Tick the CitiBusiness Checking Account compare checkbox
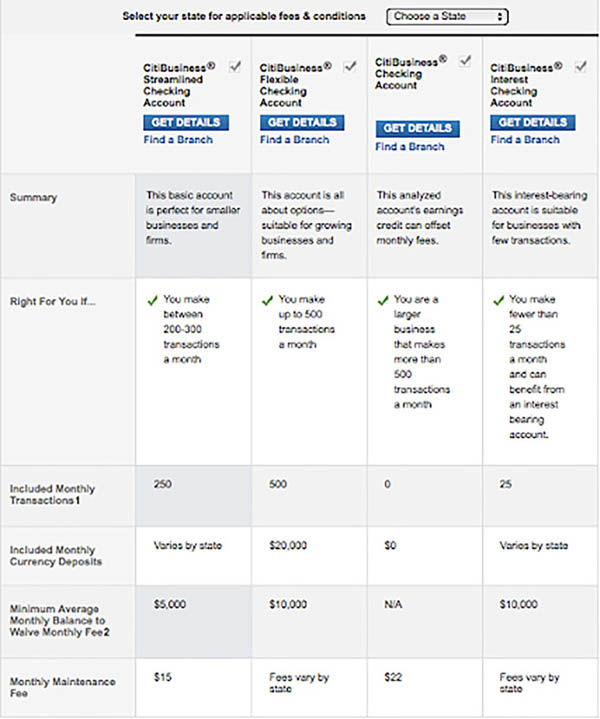The height and width of the screenshot is (719, 600). [x=465, y=61]
